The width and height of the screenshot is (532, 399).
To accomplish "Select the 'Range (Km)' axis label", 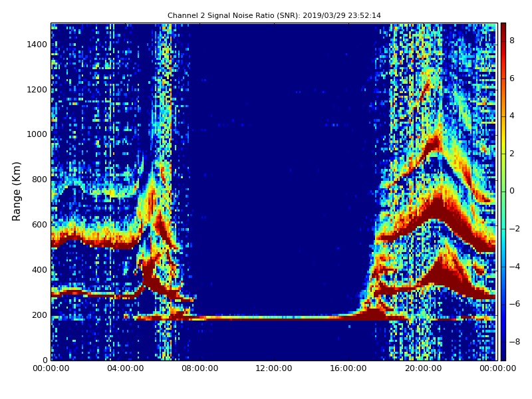I will pyautogui.click(x=16, y=192).
